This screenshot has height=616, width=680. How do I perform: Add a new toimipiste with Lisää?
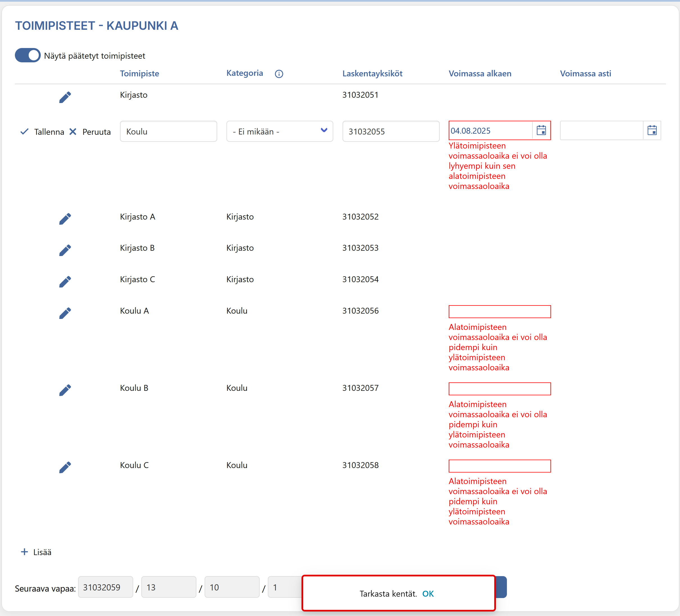pyautogui.click(x=36, y=552)
